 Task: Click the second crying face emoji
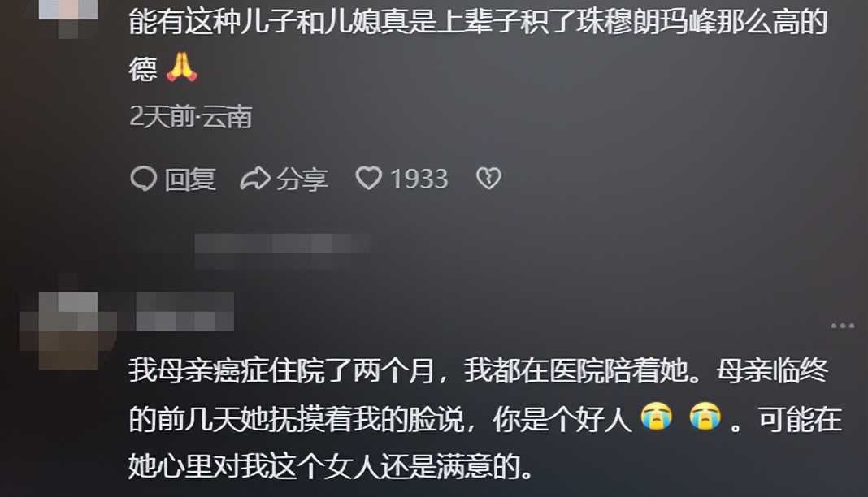705,417
